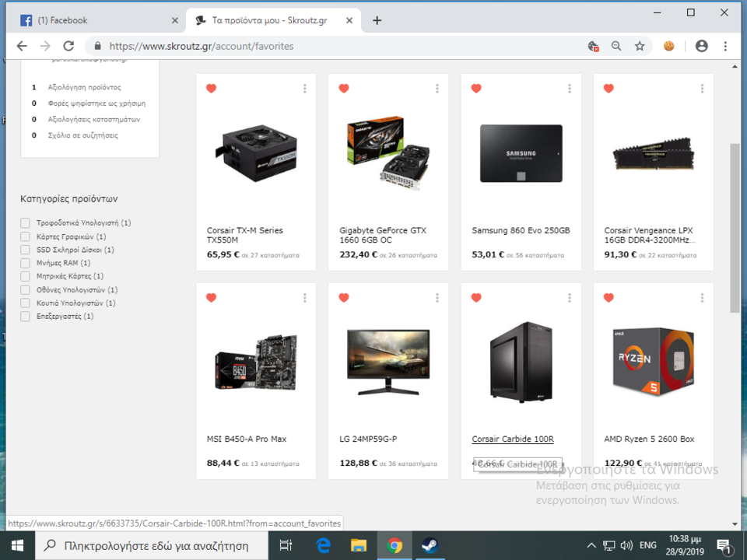Open File Explorer from the taskbar
The width and height of the screenshot is (747, 560).
pos(358,546)
